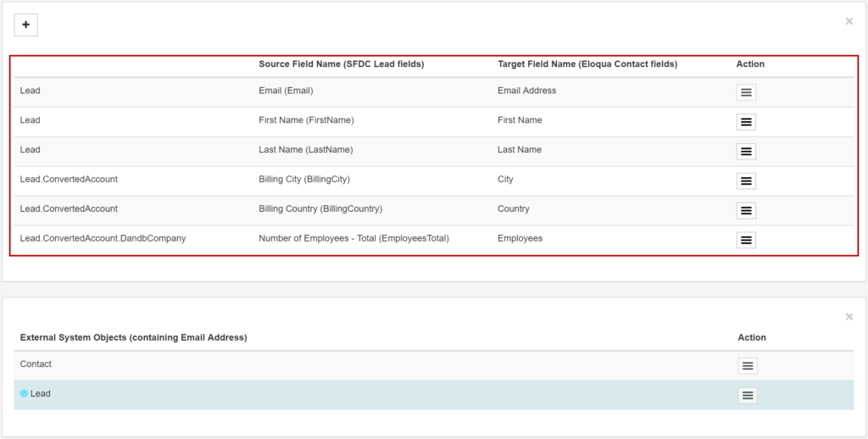
Task: Open action menu for Country row
Action: (x=746, y=211)
